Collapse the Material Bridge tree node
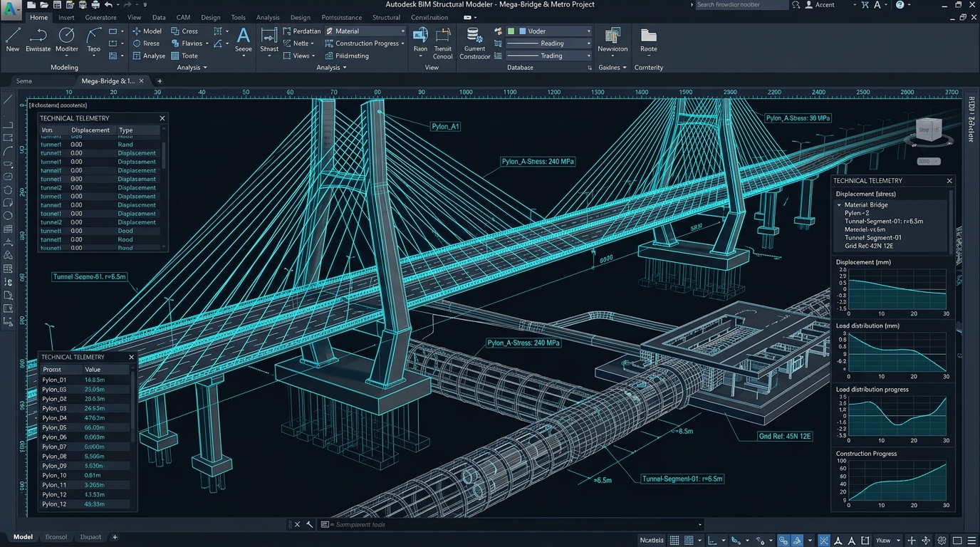This screenshot has height=547, width=980. pos(839,205)
